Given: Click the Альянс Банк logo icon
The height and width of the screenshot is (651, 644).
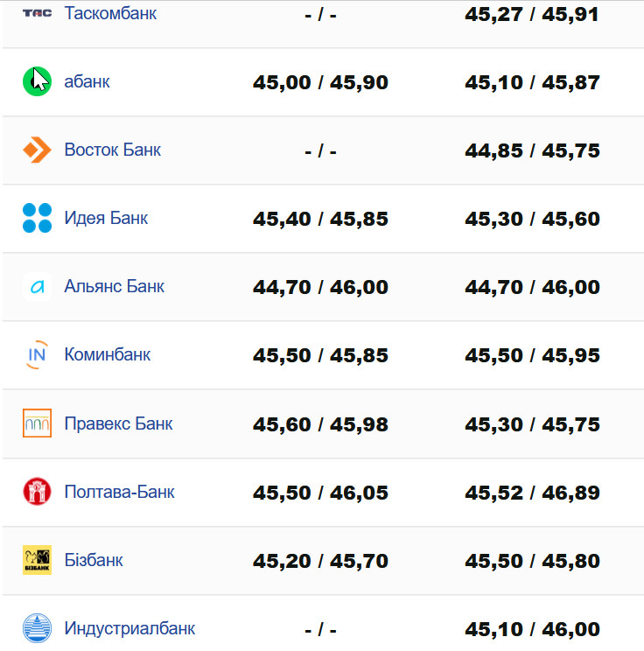Looking at the screenshot, I should click(37, 286).
